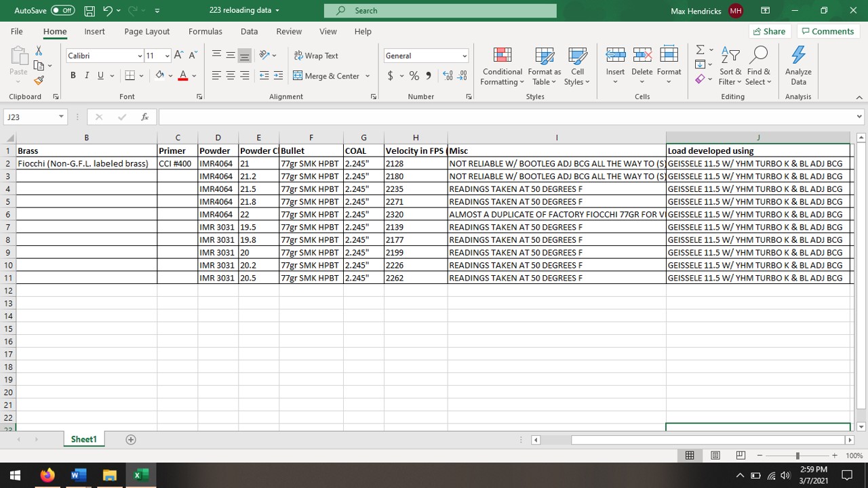
Task: Click the Undo arrow icon
Action: click(x=107, y=11)
